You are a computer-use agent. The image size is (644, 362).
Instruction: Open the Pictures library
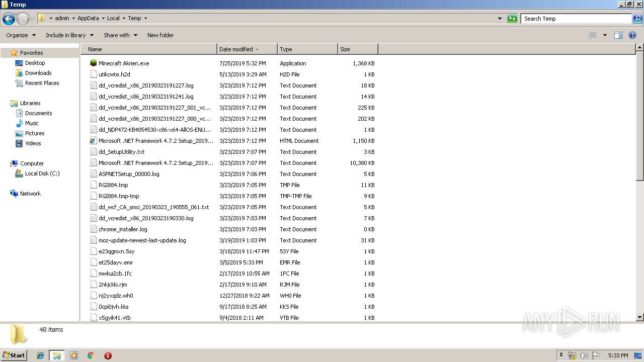(35, 133)
